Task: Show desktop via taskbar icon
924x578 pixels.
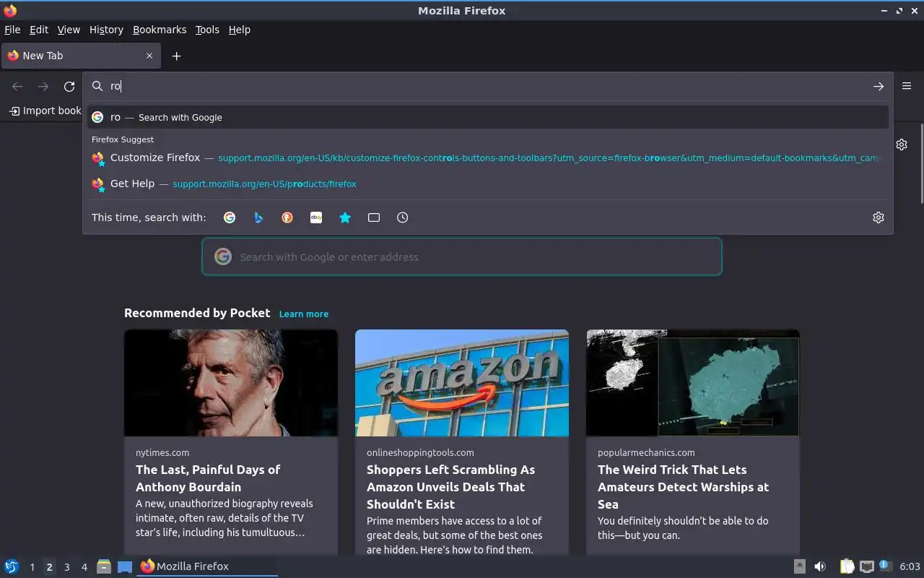Action: click(125, 566)
